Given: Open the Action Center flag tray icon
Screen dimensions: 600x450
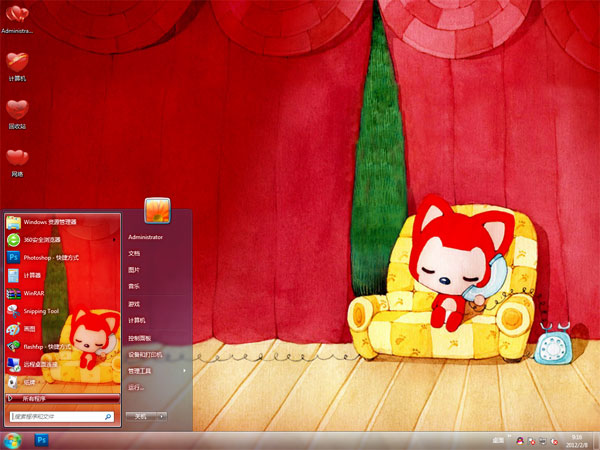Looking at the screenshot, I should [x=531, y=441].
